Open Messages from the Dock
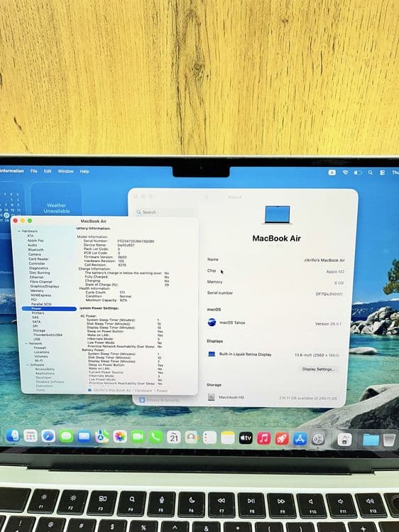 66,436
